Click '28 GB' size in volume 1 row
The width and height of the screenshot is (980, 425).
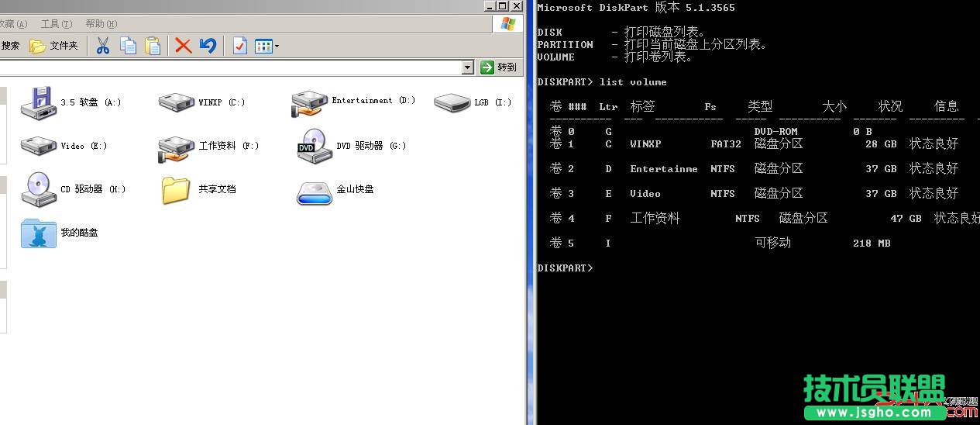coord(881,144)
